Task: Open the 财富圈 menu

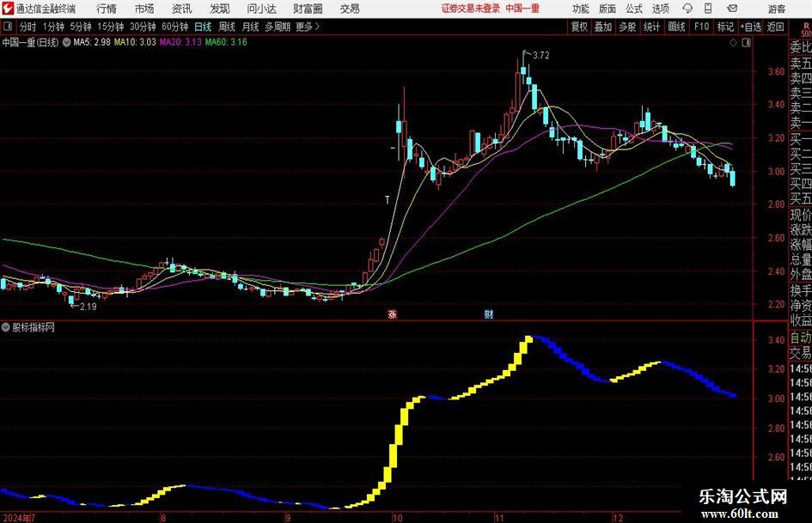Action: pyautogui.click(x=308, y=9)
